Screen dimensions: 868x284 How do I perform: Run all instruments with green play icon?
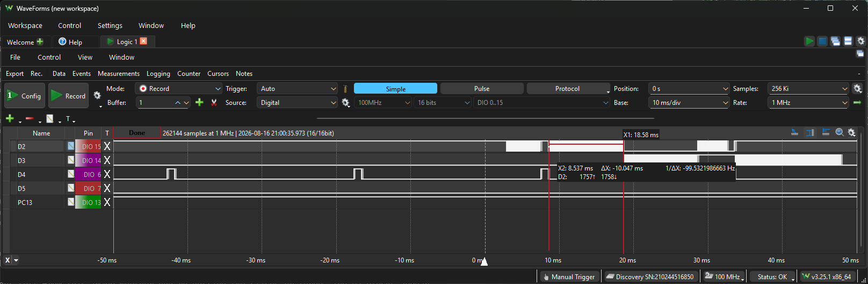(x=809, y=41)
